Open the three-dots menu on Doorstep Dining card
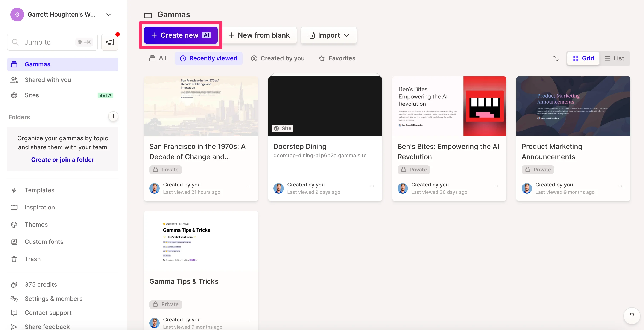Image resolution: width=644 pixels, height=330 pixels. (x=372, y=186)
